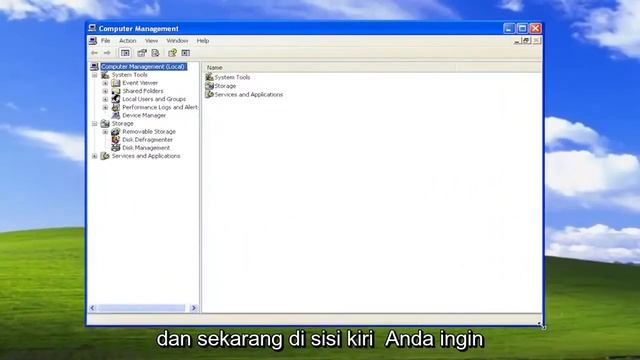The image size is (640, 360).
Task: Click the Computer Management (Local) root computer icon
Action: [x=94, y=67]
